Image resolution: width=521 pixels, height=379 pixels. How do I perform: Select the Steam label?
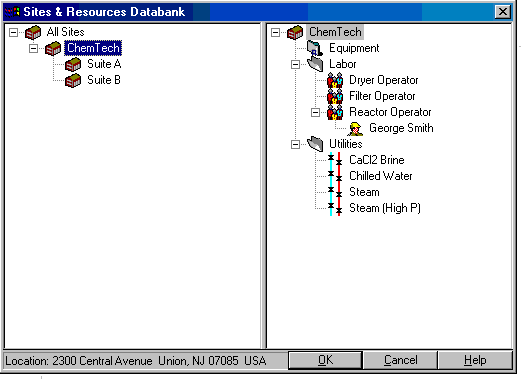pos(364,192)
